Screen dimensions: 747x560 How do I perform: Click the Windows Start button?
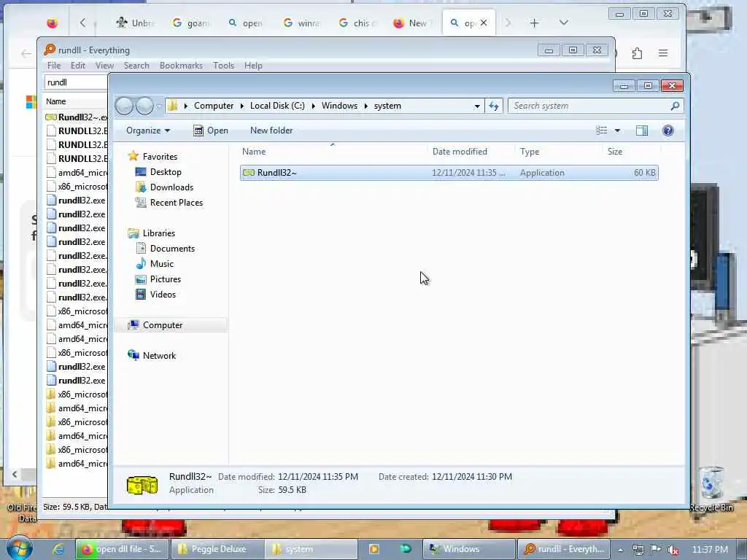[x=20, y=548]
